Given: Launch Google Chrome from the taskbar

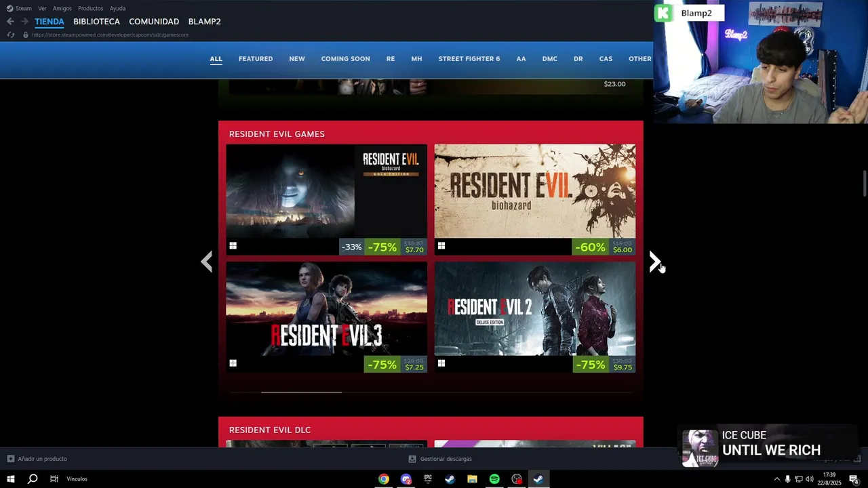Looking at the screenshot, I should coord(384,479).
